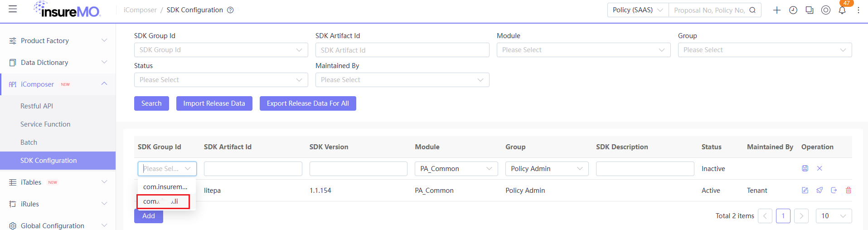Click the 1.1.154 version cell
The height and width of the screenshot is (230, 868).
pyautogui.click(x=320, y=191)
